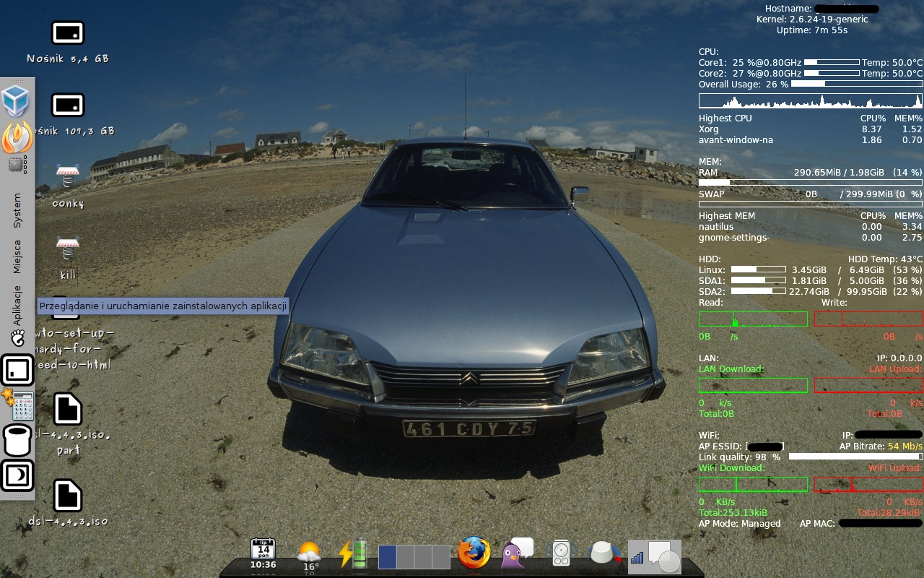924x578 pixels.
Task: Click the network signal bars tray icon
Action: click(x=637, y=558)
